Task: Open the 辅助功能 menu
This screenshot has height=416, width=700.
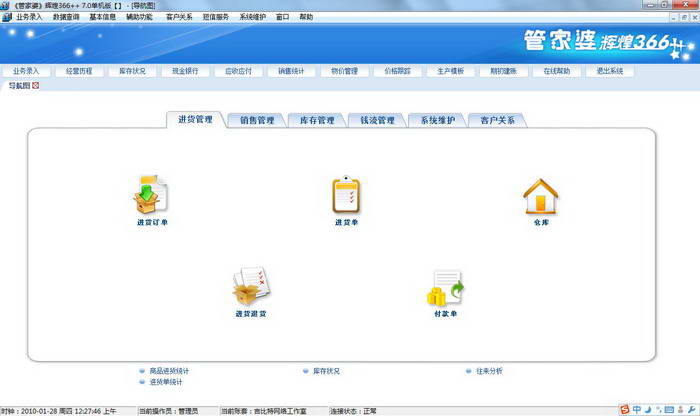Action: coord(139,17)
